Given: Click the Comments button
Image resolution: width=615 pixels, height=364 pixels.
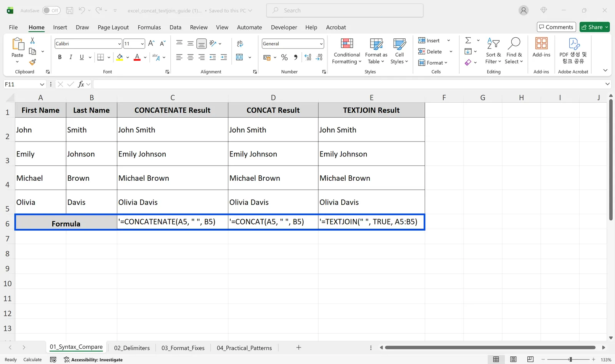Looking at the screenshot, I should (556, 27).
